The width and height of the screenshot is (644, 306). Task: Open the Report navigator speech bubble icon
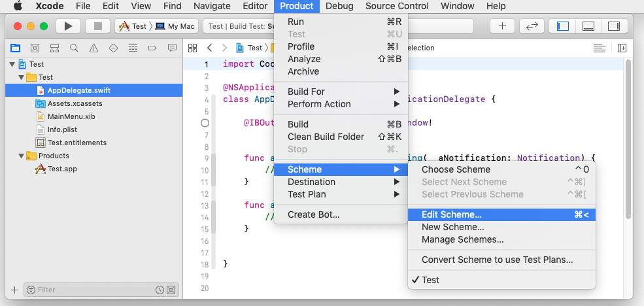172,48
